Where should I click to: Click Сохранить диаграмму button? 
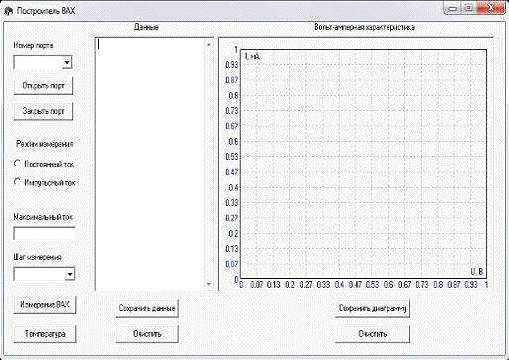click(372, 308)
